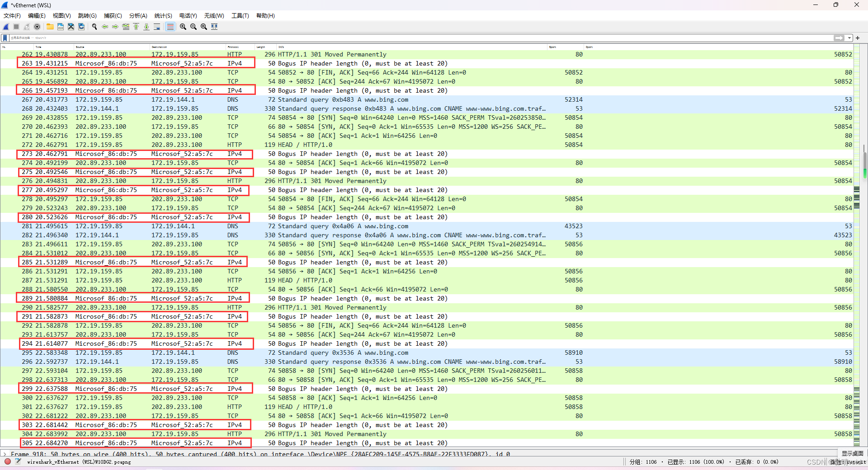Open the 视图(V) menu
Image resolution: width=868 pixels, height=470 pixels.
(62, 15)
